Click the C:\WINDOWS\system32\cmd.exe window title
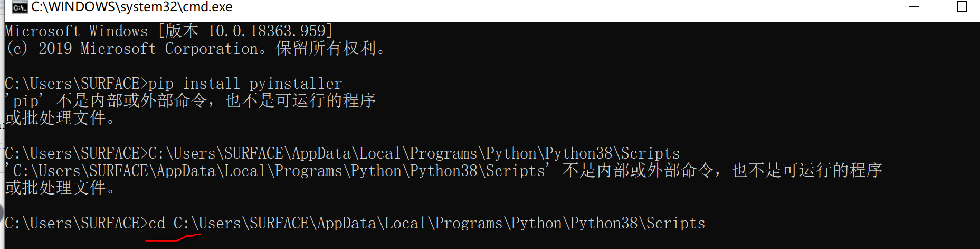This screenshot has height=249, width=980. [131, 7]
